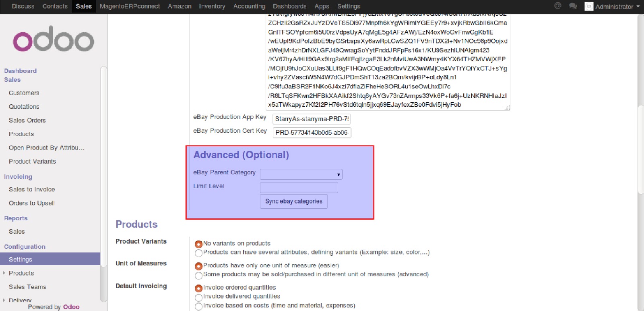The image size is (644, 311).
Task: Open Customers in the sidebar
Action: coord(24,93)
